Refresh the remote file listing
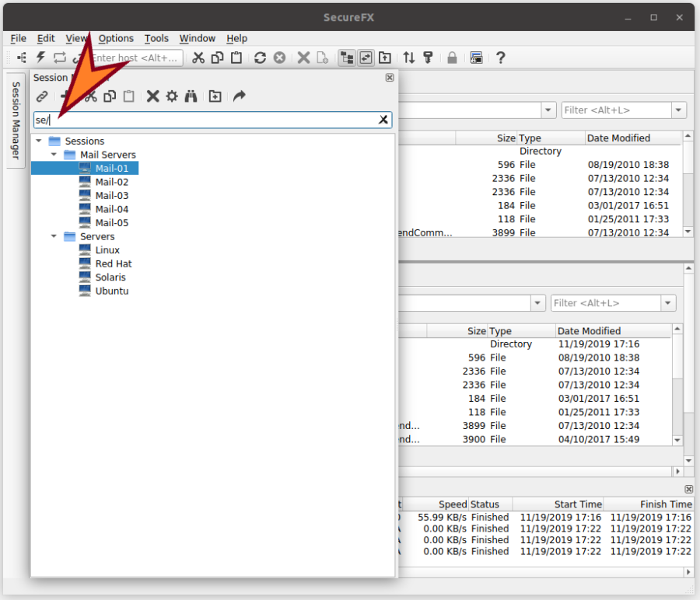The width and height of the screenshot is (700, 600). 258,57
